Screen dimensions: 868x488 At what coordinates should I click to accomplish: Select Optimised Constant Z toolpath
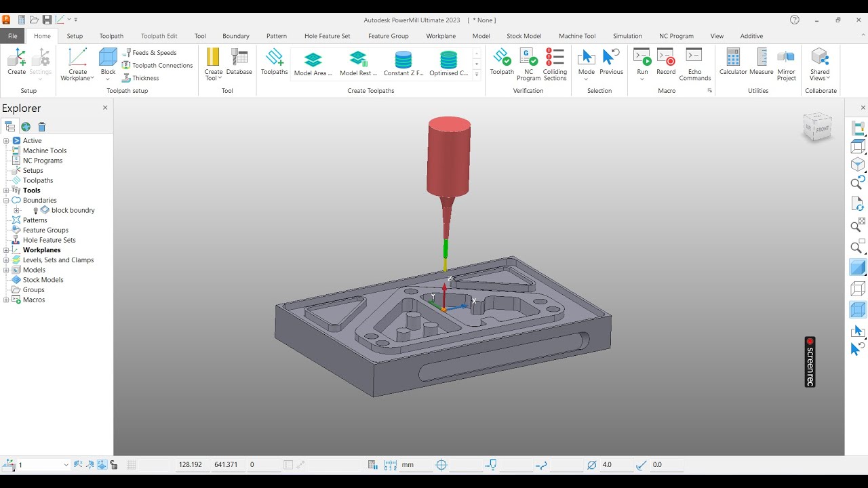[x=448, y=64]
